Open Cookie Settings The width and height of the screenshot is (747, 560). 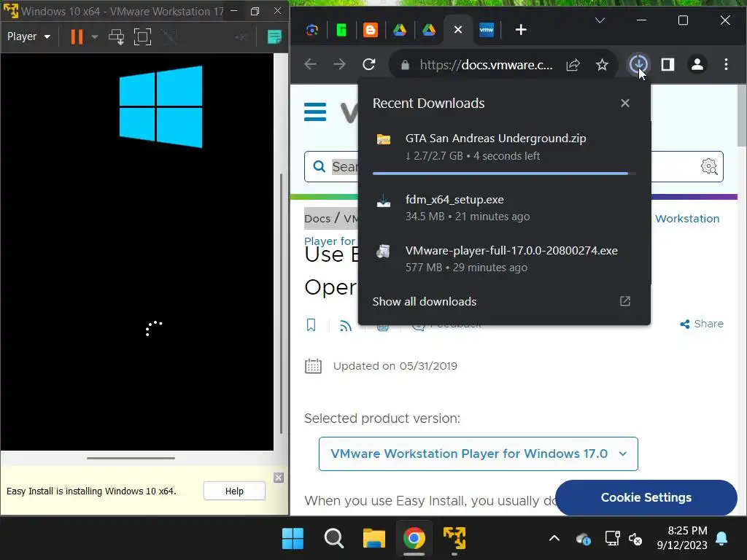pyautogui.click(x=646, y=497)
